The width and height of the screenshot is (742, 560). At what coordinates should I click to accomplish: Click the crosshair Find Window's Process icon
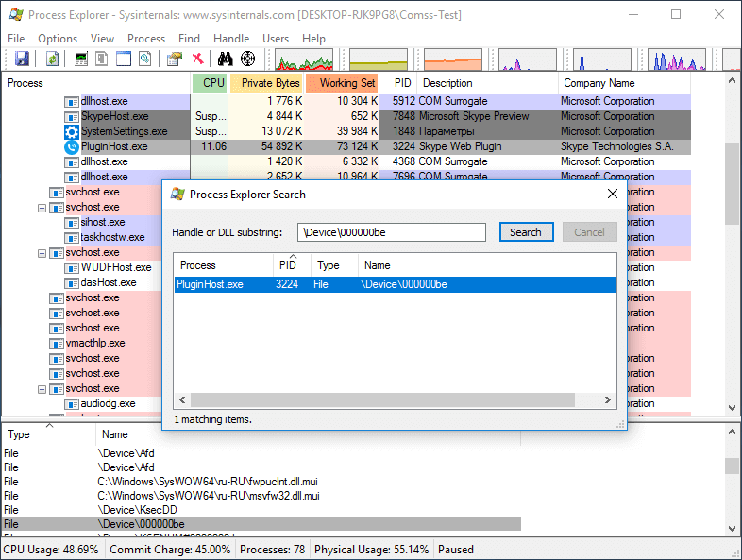(x=247, y=59)
